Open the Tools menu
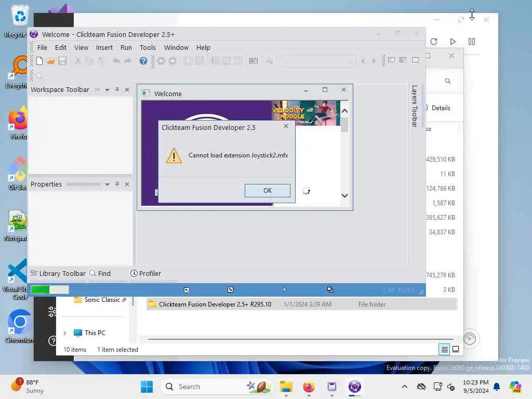Image resolution: width=532 pixels, height=399 pixels. 148,47
